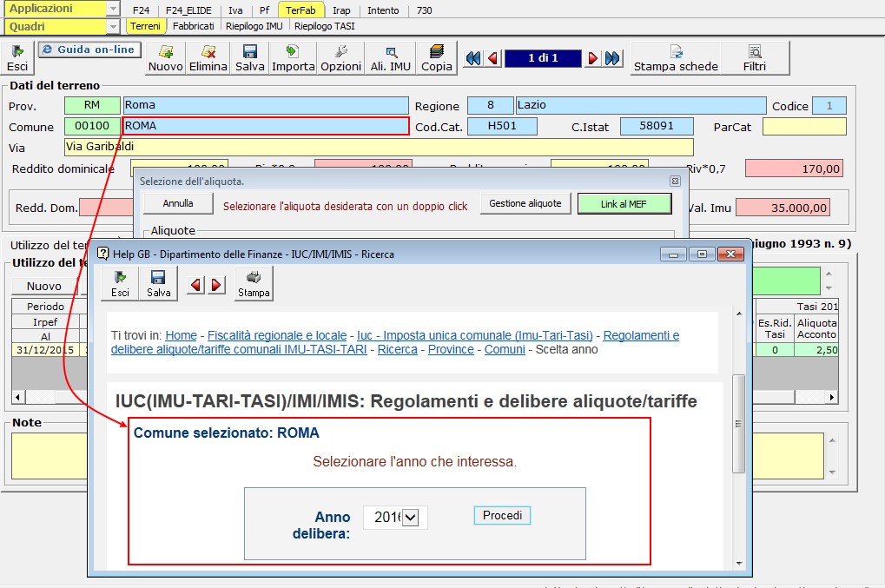Image resolution: width=885 pixels, height=588 pixels.
Task: Open the Importa import tool
Action: point(293,58)
